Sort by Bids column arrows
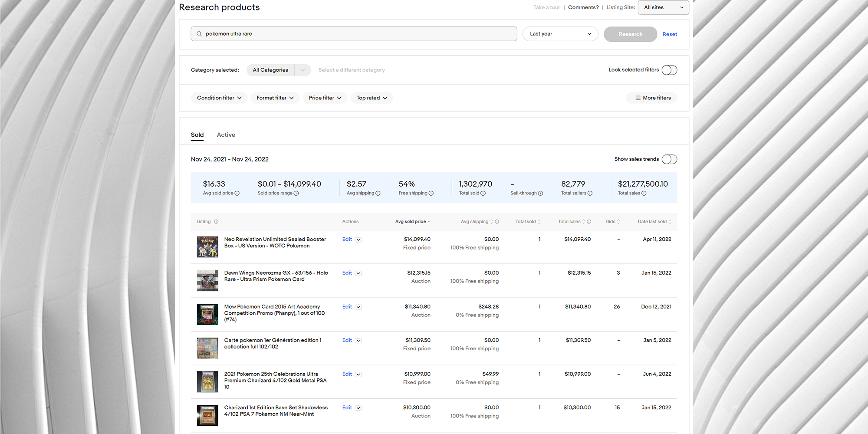 [618, 222]
